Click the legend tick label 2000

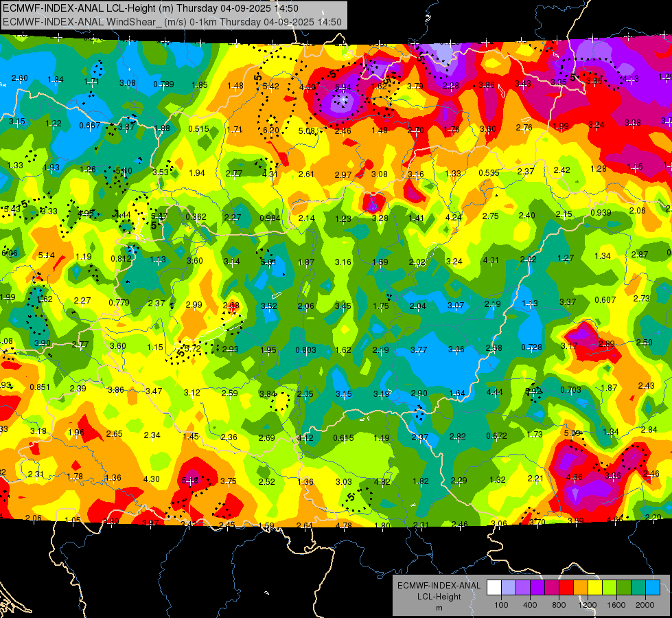tap(645, 605)
